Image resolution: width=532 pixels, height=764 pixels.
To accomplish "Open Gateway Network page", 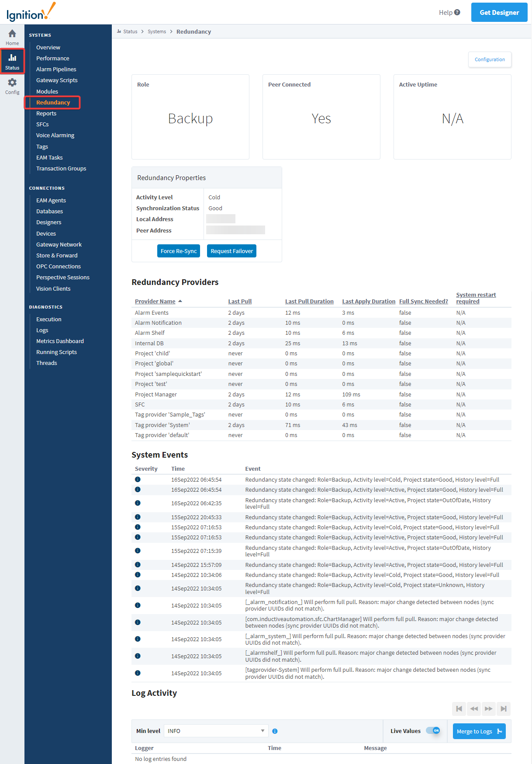I will pos(59,244).
